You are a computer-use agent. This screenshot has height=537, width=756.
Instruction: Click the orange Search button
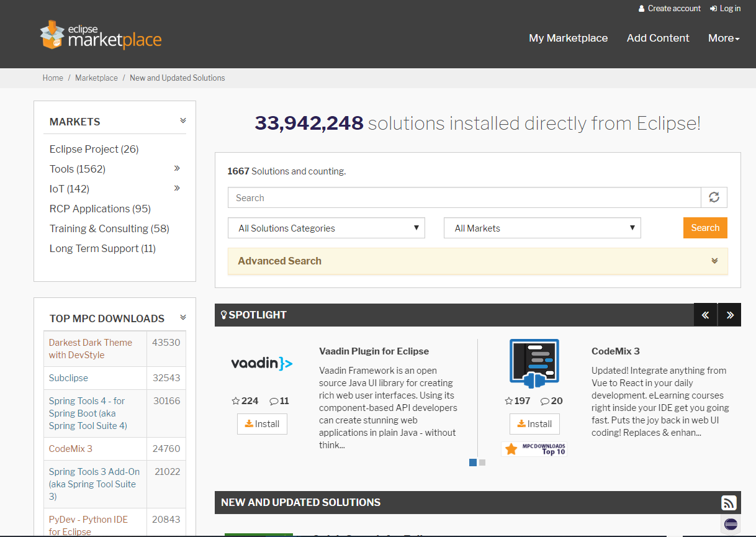click(705, 228)
